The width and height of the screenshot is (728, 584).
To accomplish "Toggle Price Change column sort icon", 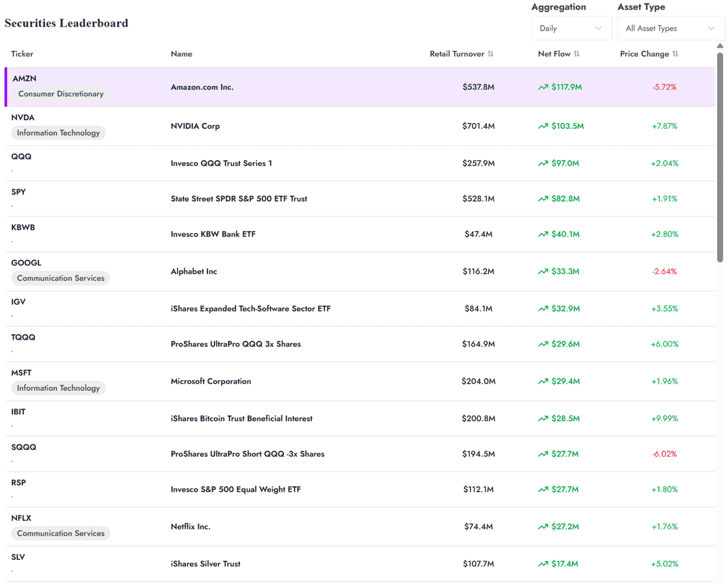I will point(675,54).
